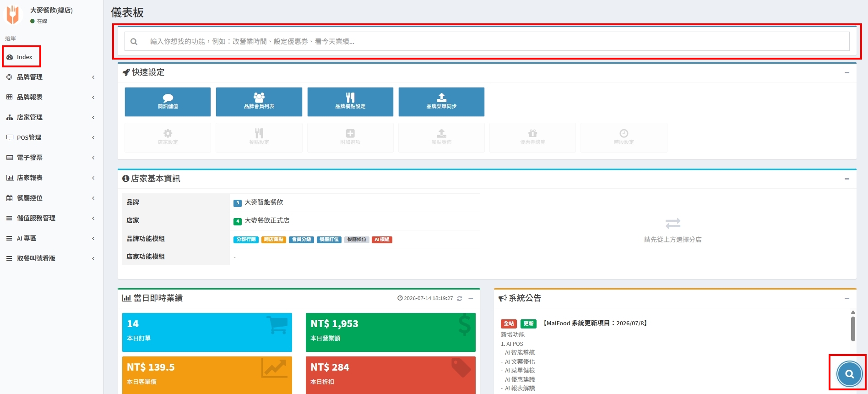Click the 店家報表 bar chart icon
The height and width of the screenshot is (394, 868).
pyautogui.click(x=10, y=178)
